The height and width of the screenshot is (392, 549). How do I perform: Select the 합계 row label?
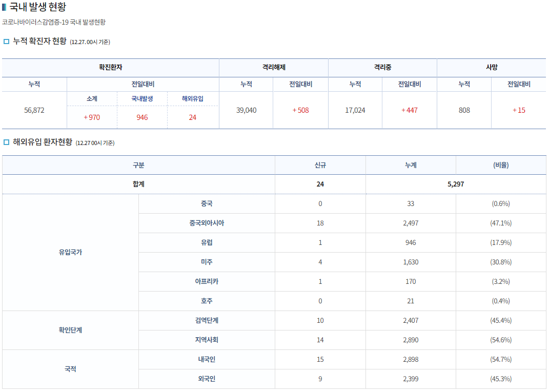pos(138,184)
